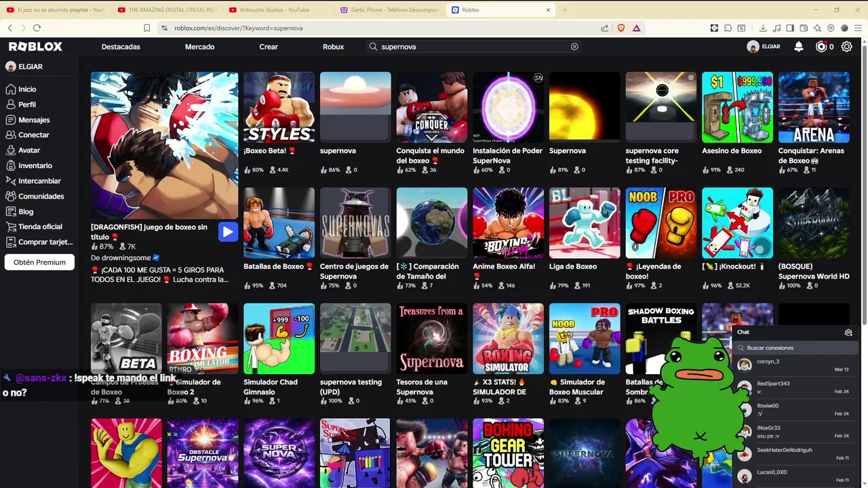Open the Destacadas nav item
The width and height of the screenshot is (868, 488).
121,47
